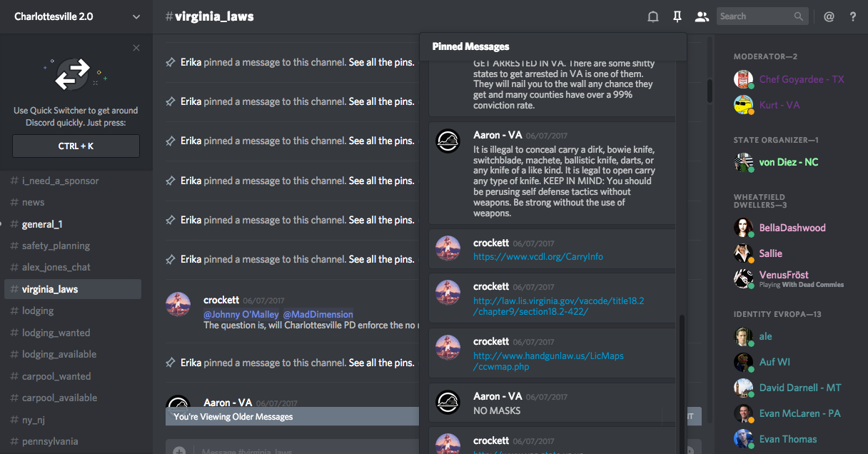The width and height of the screenshot is (868, 454).
Task: Open pinned messages with the pin icon
Action: coord(677,16)
